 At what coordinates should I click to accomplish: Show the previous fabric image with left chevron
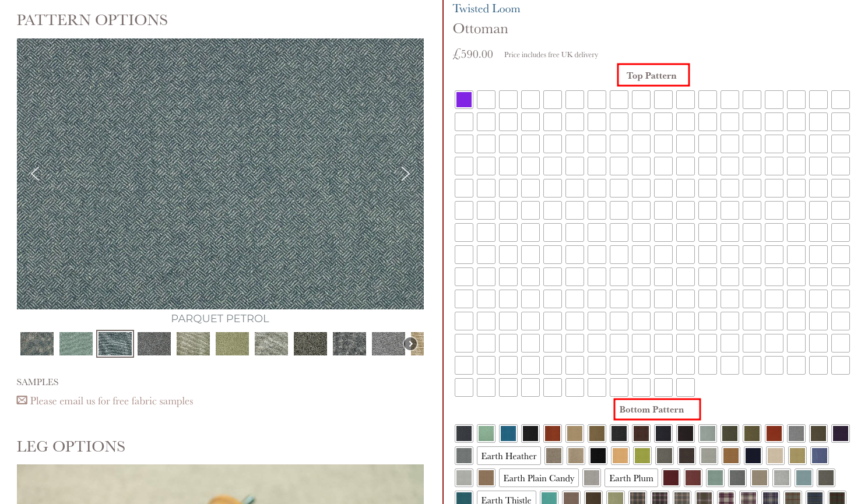(35, 174)
